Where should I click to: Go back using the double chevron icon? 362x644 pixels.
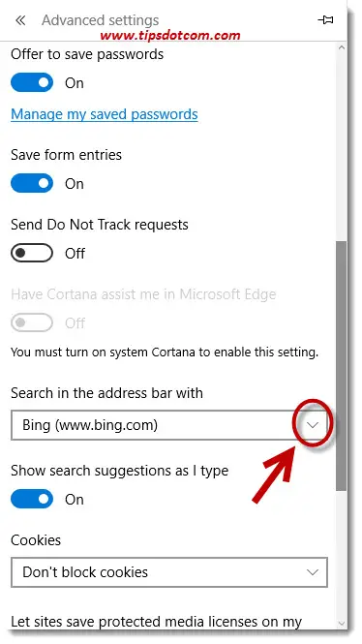coord(20,20)
